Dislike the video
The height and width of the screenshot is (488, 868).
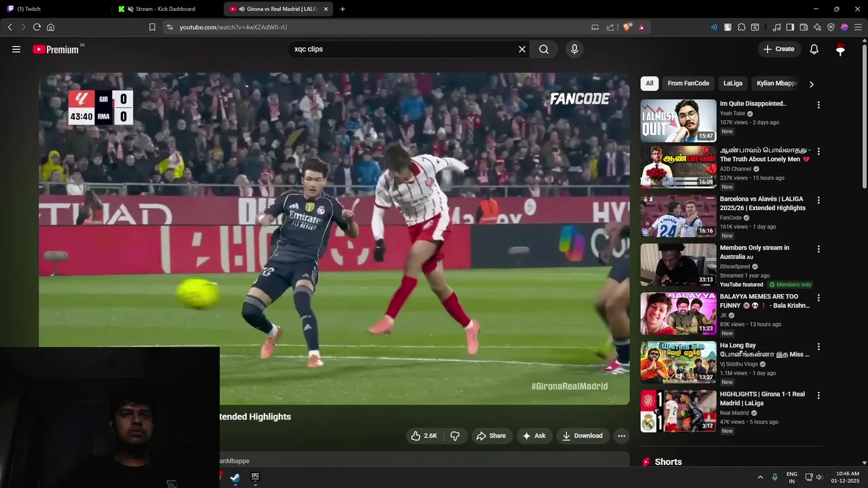coord(455,436)
